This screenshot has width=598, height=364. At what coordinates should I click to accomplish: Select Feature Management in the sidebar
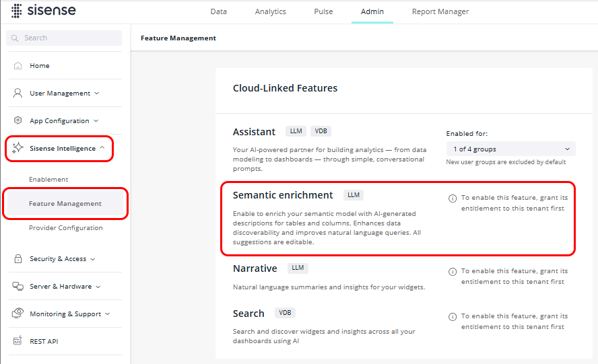click(65, 204)
